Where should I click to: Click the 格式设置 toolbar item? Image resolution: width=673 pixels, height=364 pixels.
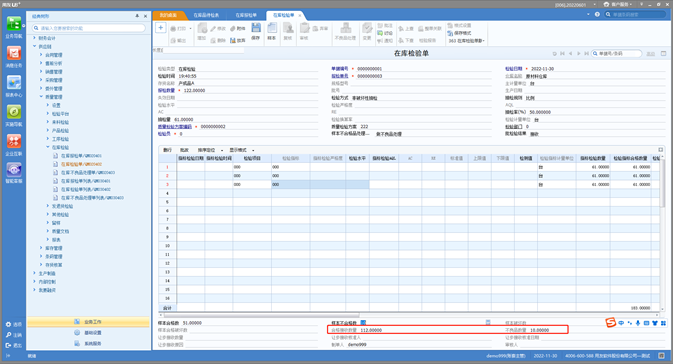459,25
